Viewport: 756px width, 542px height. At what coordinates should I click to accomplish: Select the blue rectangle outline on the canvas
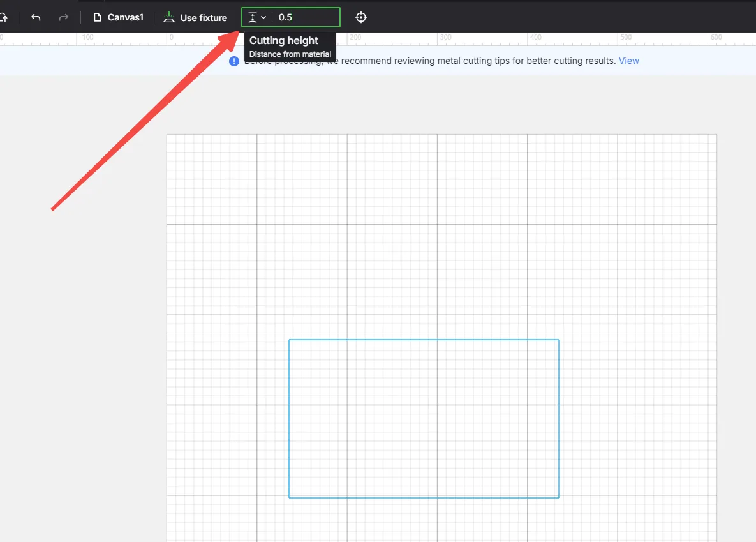click(424, 340)
